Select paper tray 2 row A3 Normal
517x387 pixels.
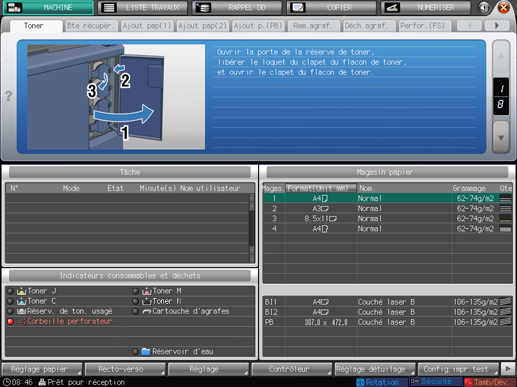click(388, 209)
